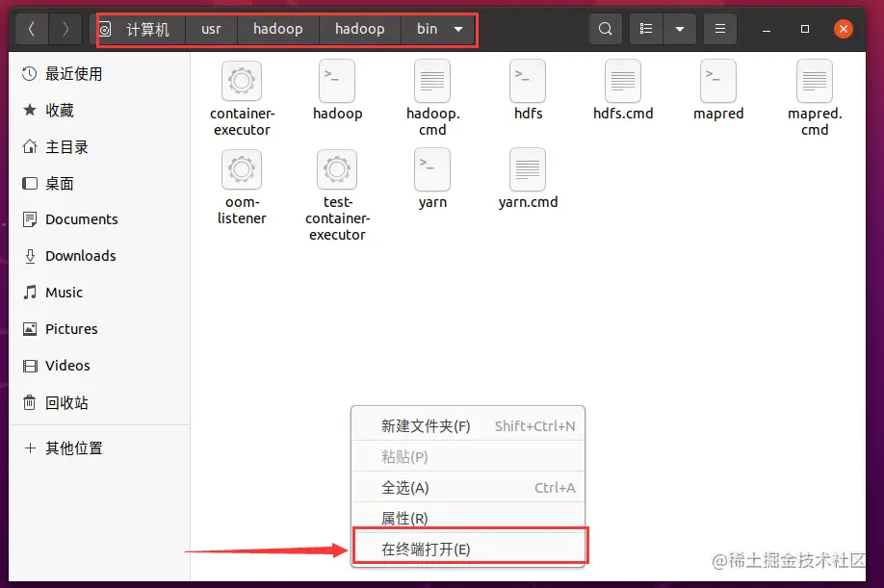Image resolution: width=884 pixels, height=588 pixels.
Task: Choose 新建文件夹(F) from context menu
Action: coord(468,426)
